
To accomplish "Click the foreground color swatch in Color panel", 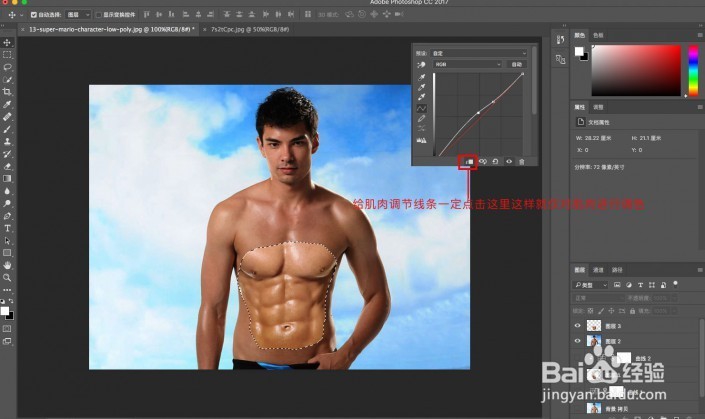I will click(x=579, y=51).
